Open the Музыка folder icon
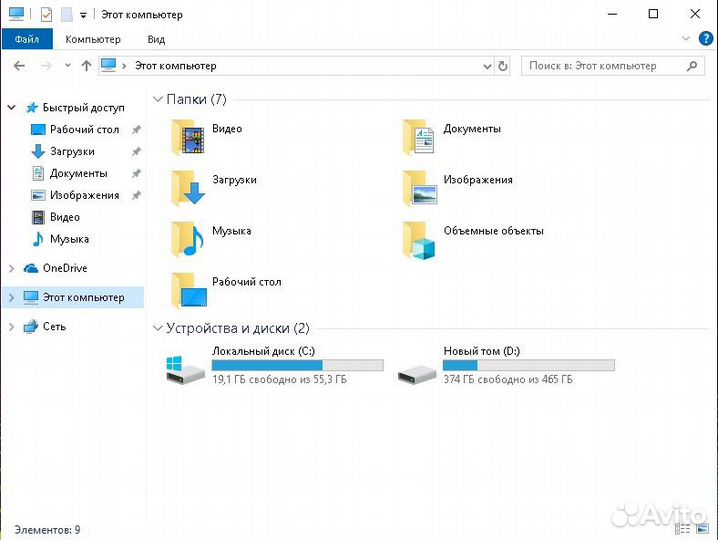 click(x=188, y=239)
